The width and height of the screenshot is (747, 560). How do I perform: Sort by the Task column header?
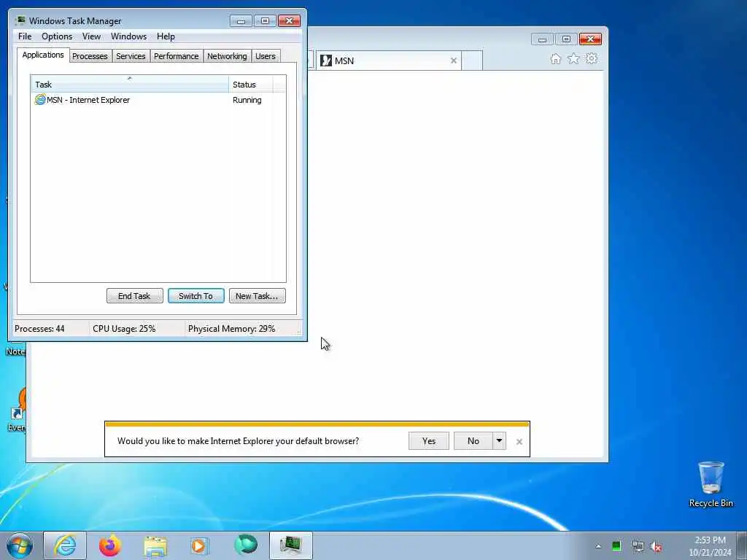click(x=130, y=85)
